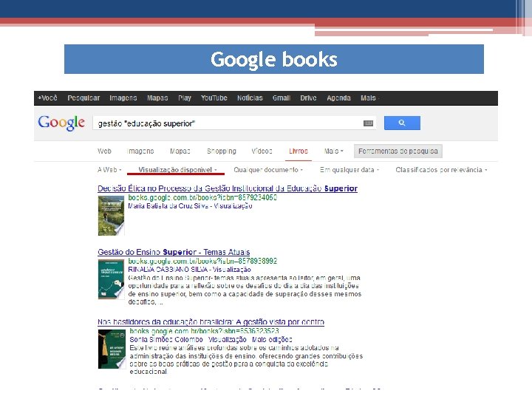
Task: Go to Play in the top bar
Action: click(185, 98)
